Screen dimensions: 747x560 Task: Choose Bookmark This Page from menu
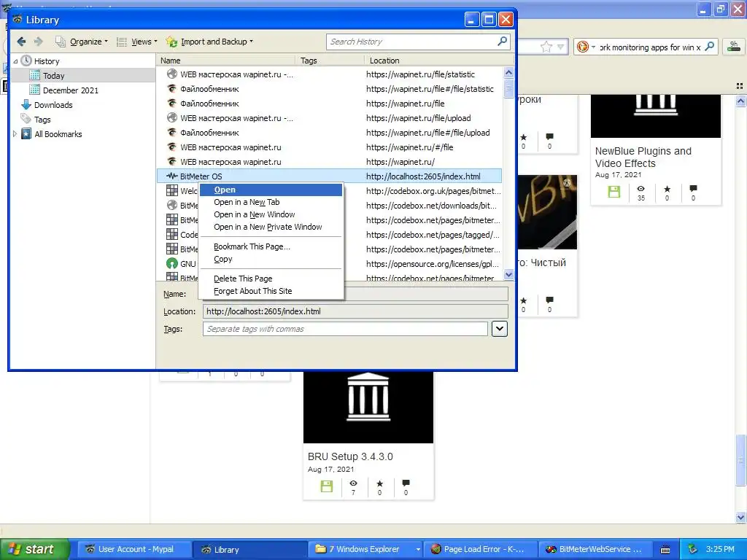tap(271, 246)
